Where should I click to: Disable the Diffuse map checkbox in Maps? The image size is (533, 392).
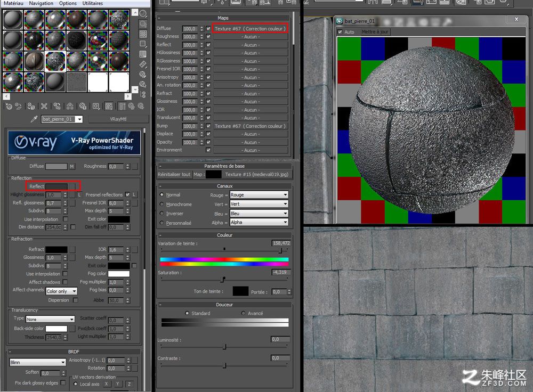click(x=208, y=29)
